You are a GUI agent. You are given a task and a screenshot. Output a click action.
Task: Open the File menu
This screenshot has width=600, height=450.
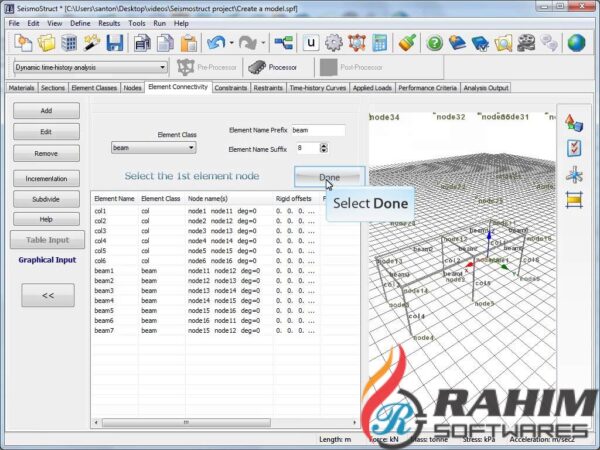[14, 23]
